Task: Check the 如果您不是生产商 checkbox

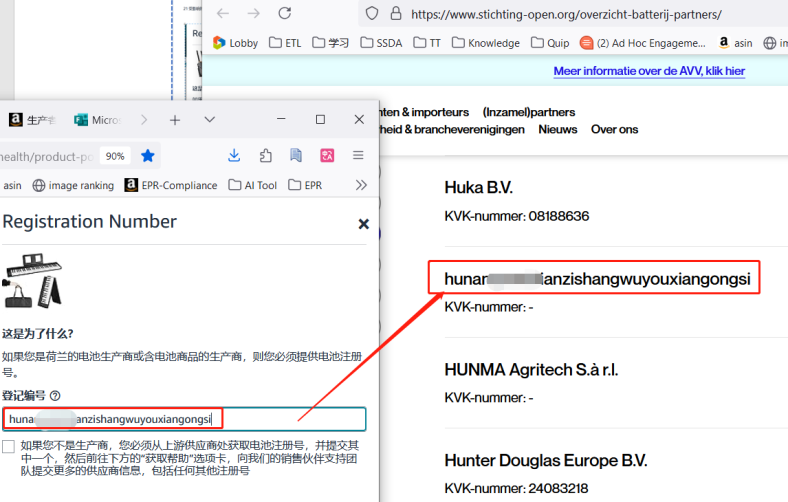Action: click(9, 446)
